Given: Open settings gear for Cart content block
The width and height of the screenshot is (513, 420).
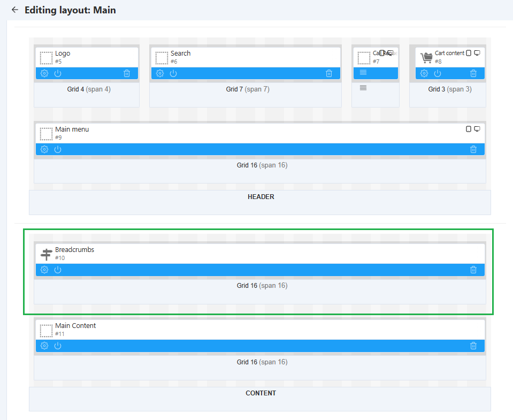Looking at the screenshot, I should tap(424, 73).
